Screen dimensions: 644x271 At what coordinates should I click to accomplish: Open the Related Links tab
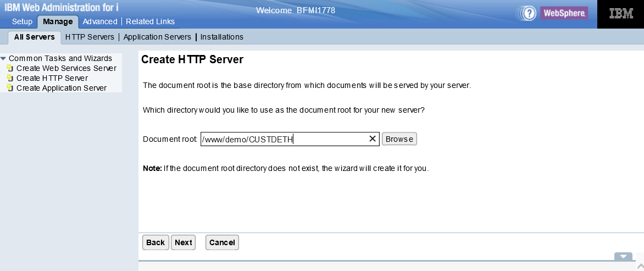[x=151, y=21]
